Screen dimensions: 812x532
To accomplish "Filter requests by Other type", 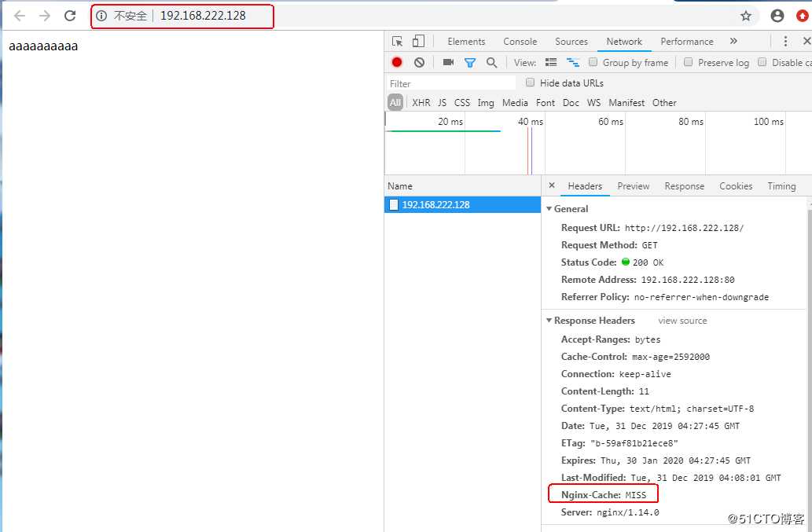I will point(664,102).
